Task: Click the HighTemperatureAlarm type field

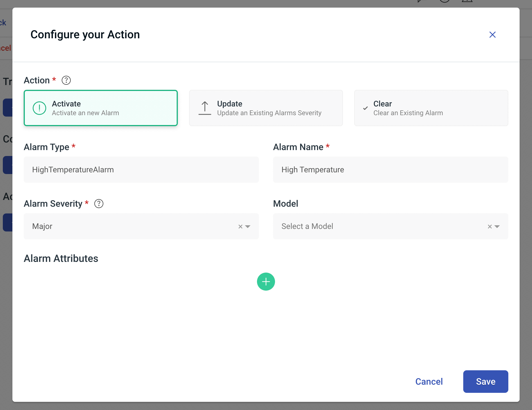Action: tap(141, 170)
